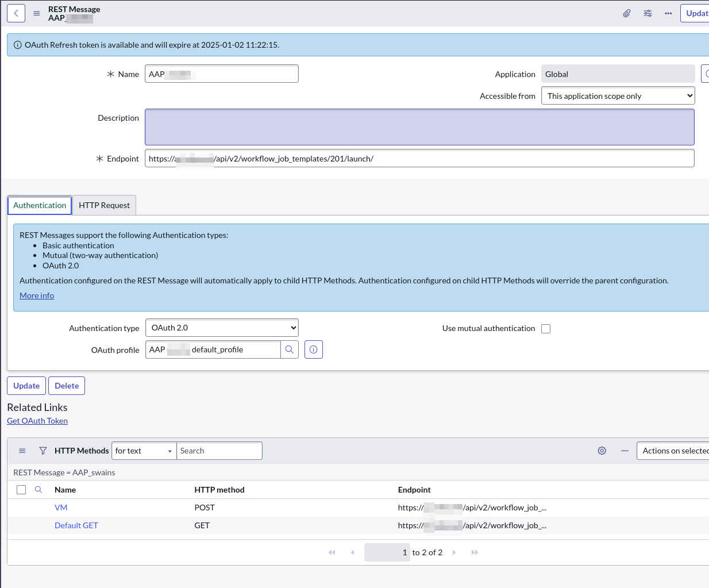This screenshot has height=588, width=709.
Task: Open the HTTP Methods list menu icon
Action: coord(22,451)
